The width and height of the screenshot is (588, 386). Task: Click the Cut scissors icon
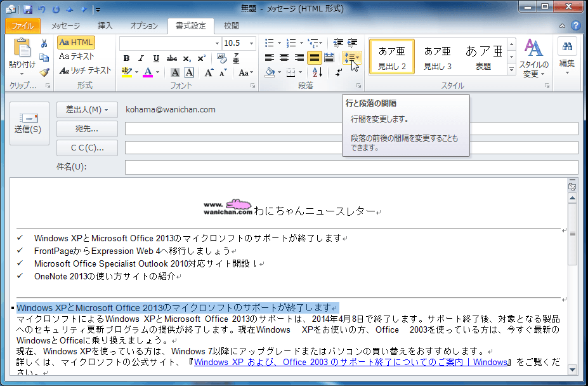[x=44, y=44]
